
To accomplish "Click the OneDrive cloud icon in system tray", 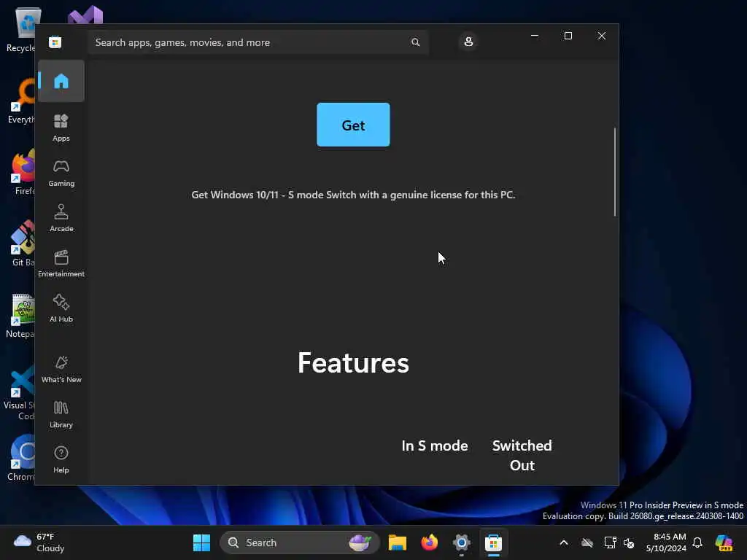I will (587, 542).
